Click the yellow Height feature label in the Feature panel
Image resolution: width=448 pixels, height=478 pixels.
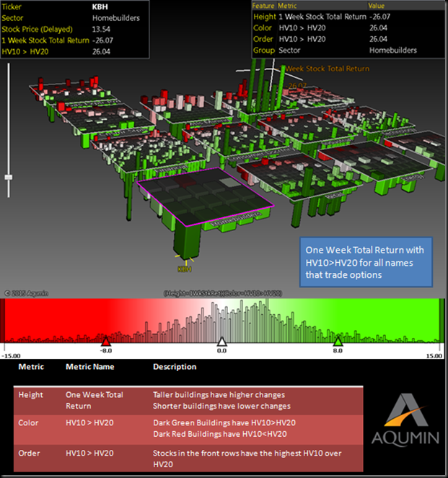click(x=264, y=17)
